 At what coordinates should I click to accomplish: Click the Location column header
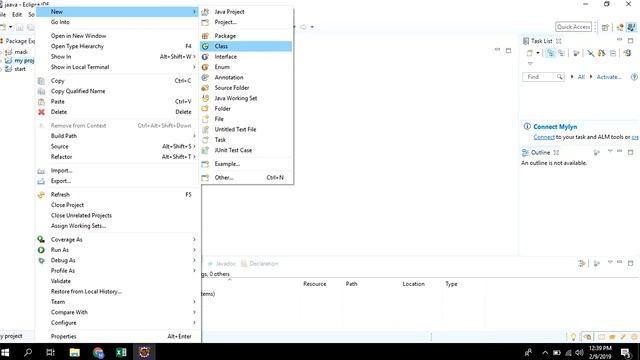[413, 284]
